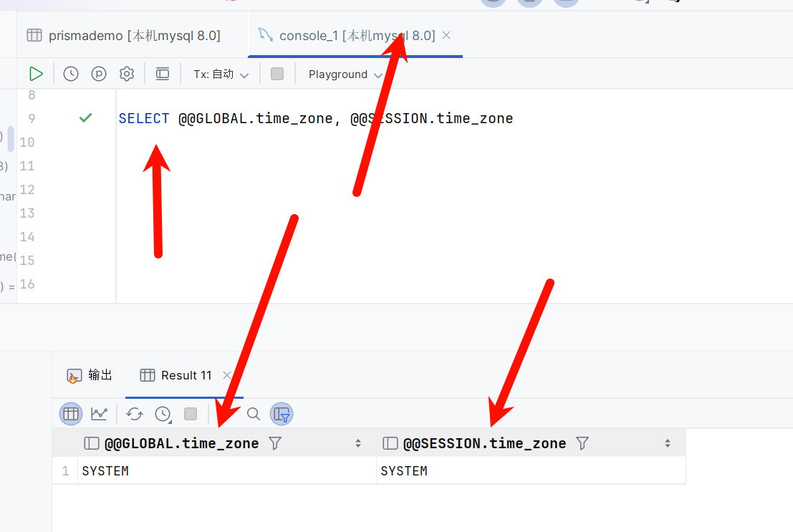The height and width of the screenshot is (532, 793).
Task: Click the stop execution square in editor toolbar
Action: (277, 74)
